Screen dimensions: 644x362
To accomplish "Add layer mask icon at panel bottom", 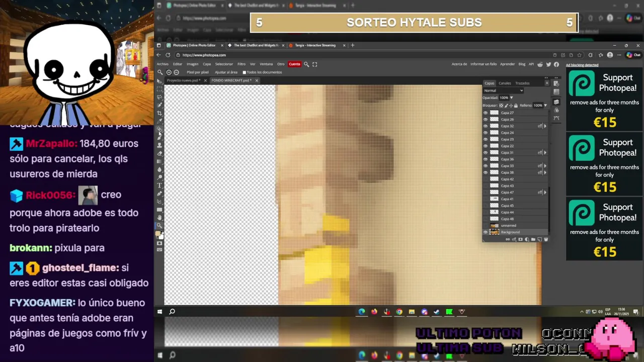I will coord(520,239).
